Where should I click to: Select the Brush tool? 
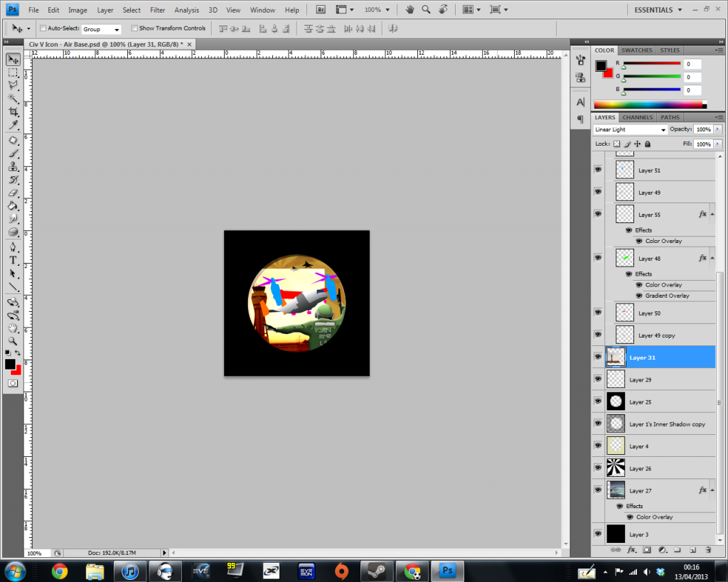[x=13, y=153]
